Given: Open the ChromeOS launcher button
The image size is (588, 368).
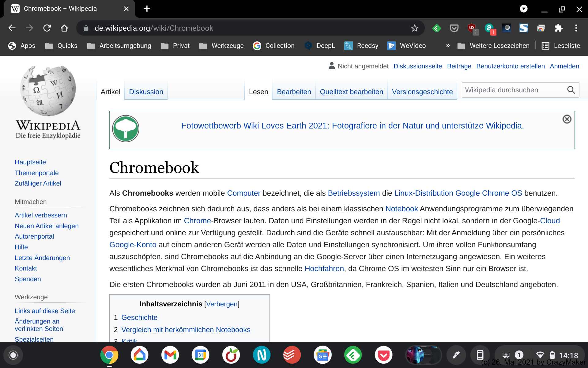Looking at the screenshot, I should [x=13, y=355].
